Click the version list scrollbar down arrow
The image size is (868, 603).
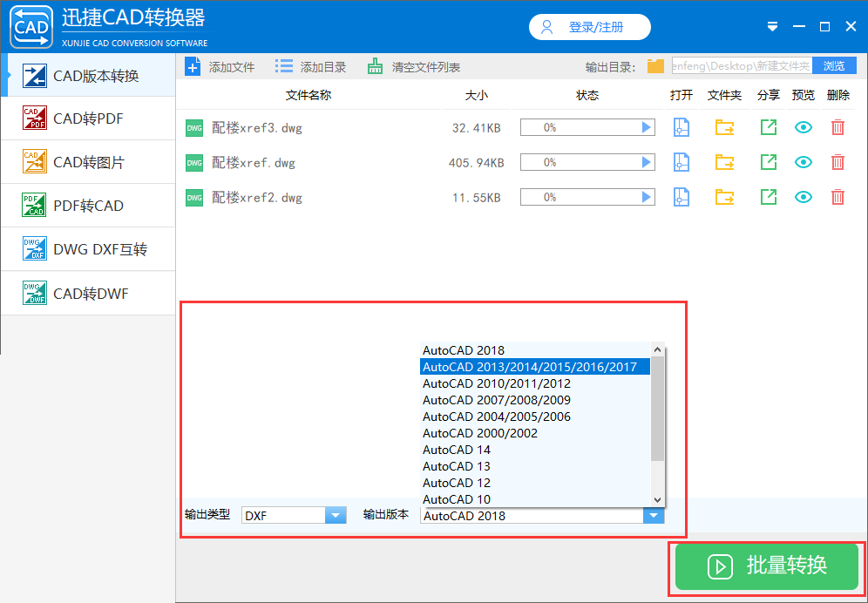[657, 499]
